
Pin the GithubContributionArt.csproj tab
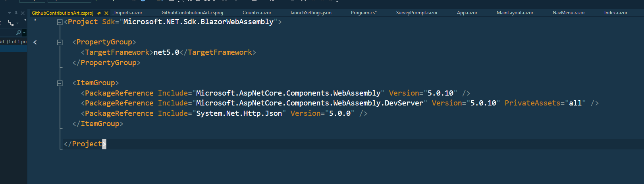coord(99,13)
